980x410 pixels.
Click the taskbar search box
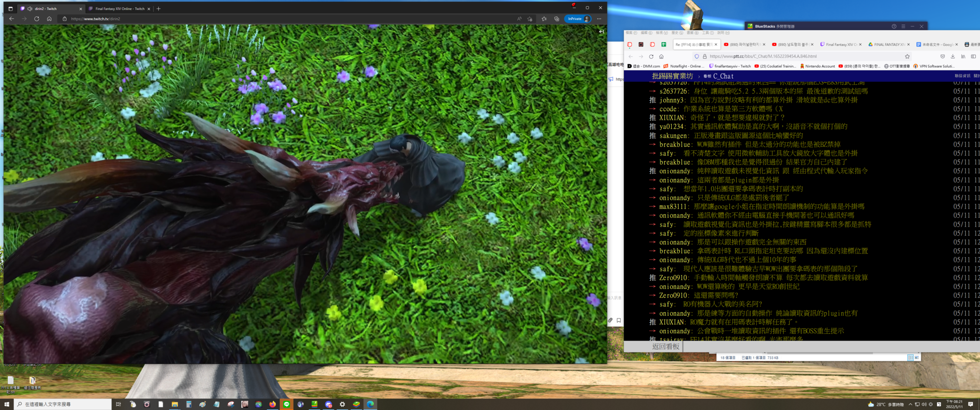(63, 404)
